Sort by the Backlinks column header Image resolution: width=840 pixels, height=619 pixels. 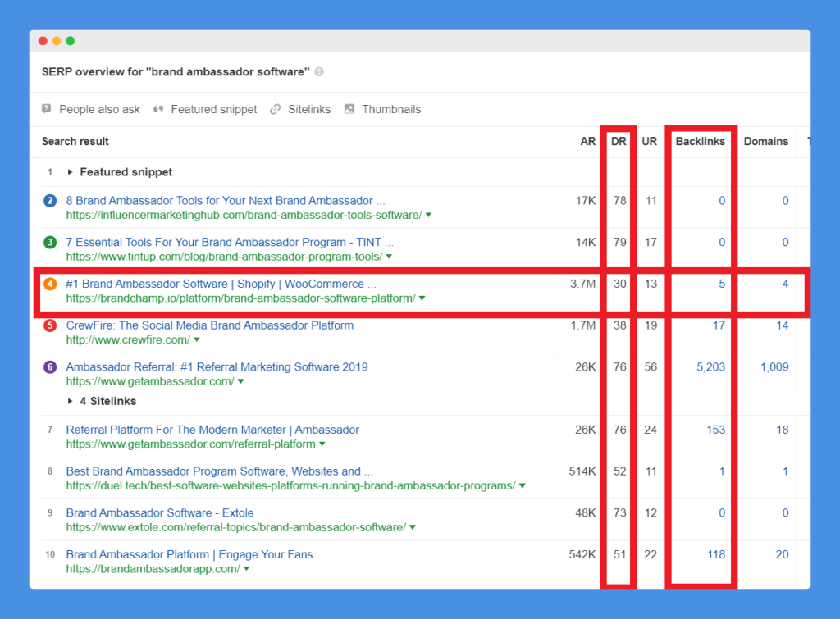pos(701,141)
